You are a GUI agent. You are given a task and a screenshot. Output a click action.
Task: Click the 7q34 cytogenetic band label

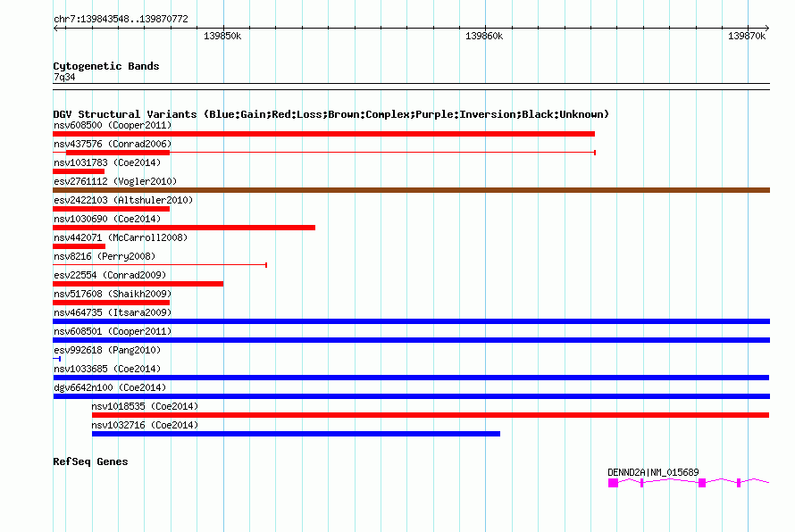tap(64, 77)
